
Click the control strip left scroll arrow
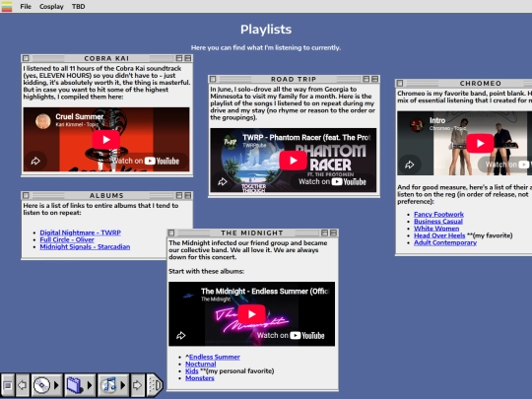click(23, 385)
